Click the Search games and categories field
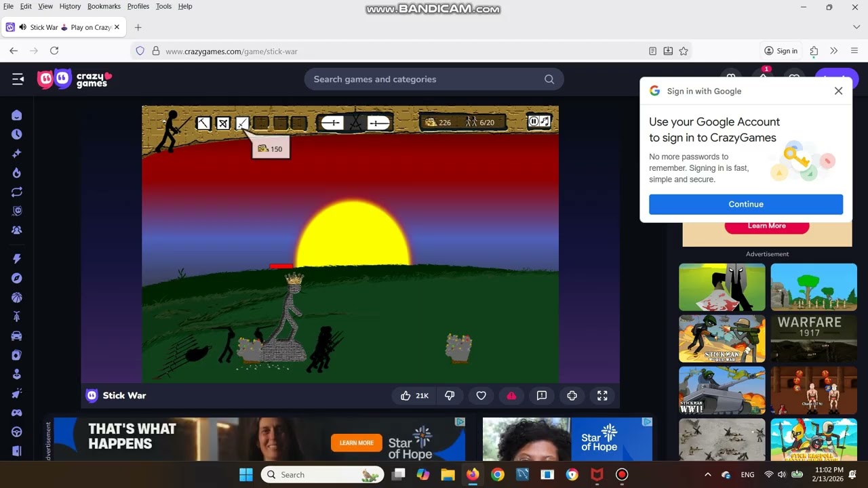The height and width of the screenshot is (488, 868). coord(434,79)
